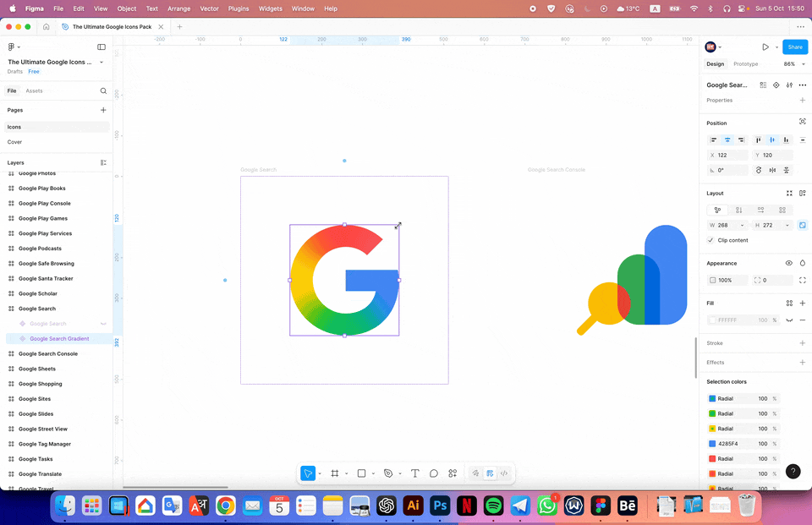This screenshot has width=812, height=525.
Task: Toggle the Clip content checkbox
Action: click(710, 240)
